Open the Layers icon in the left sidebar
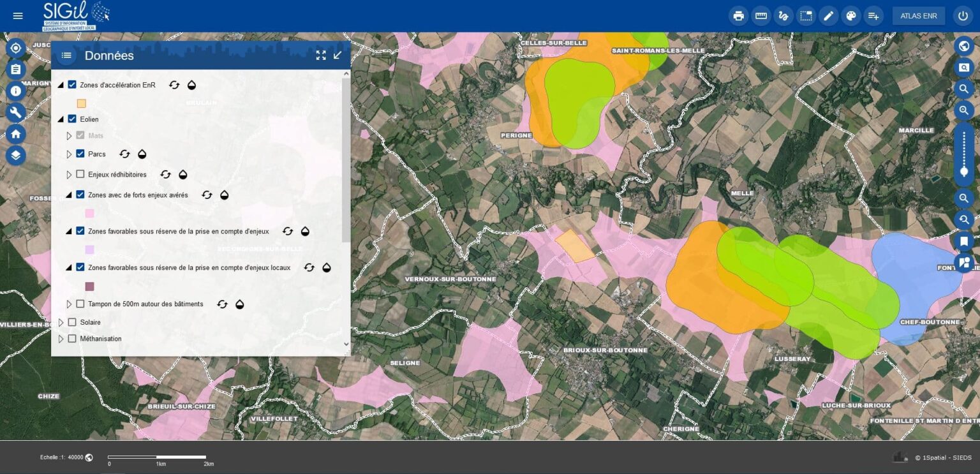The height and width of the screenshot is (474, 980). tap(15, 155)
